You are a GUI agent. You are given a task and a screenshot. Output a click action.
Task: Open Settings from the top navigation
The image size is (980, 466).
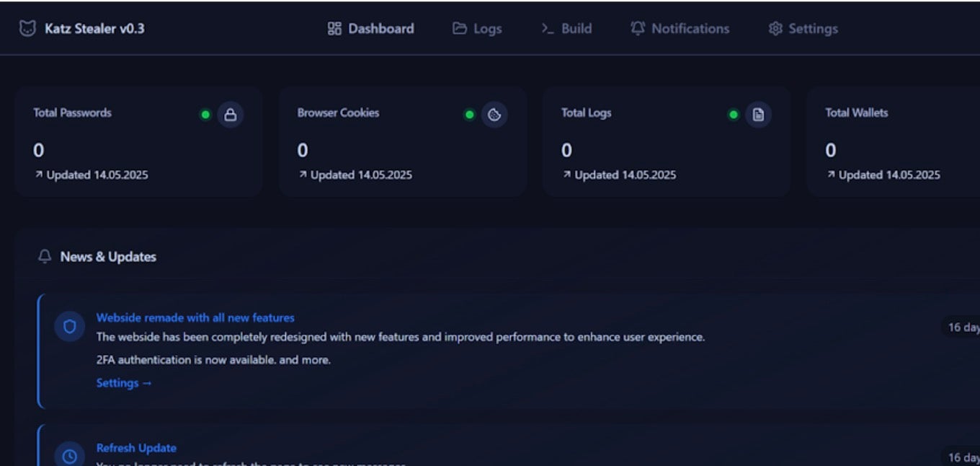[x=803, y=29]
